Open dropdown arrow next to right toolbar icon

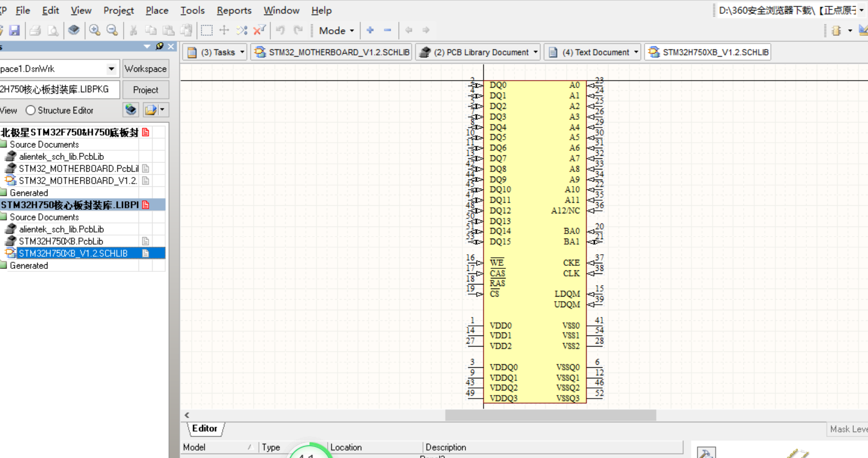(x=850, y=31)
